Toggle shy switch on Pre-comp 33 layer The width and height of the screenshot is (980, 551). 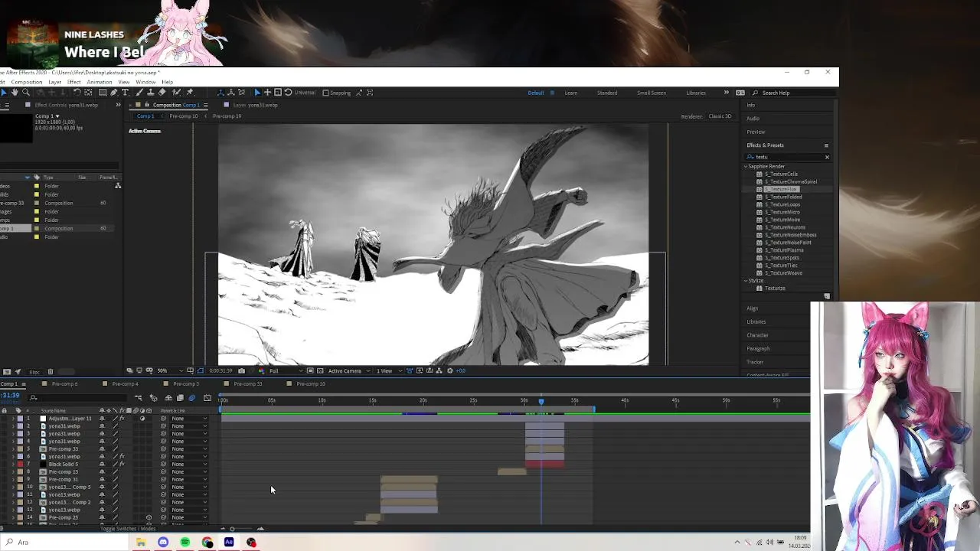click(x=102, y=449)
